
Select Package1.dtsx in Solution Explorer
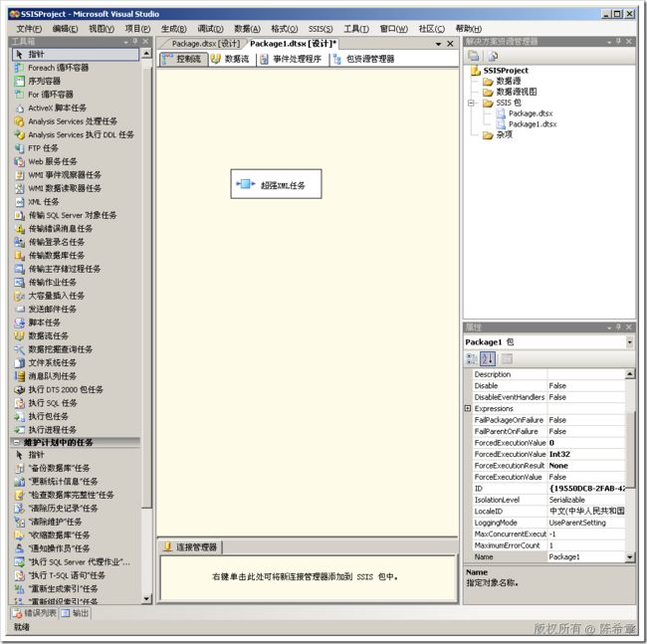tap(533, 124)
